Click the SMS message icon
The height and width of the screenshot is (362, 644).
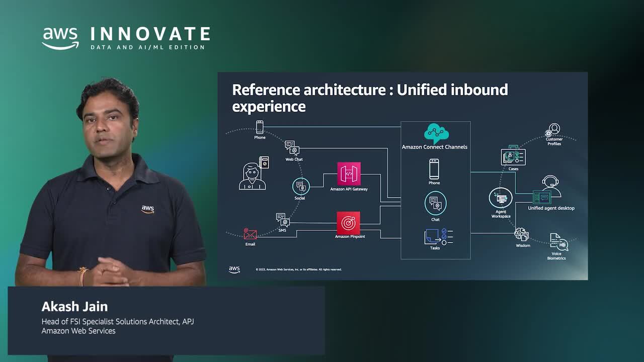click(283, 220)
